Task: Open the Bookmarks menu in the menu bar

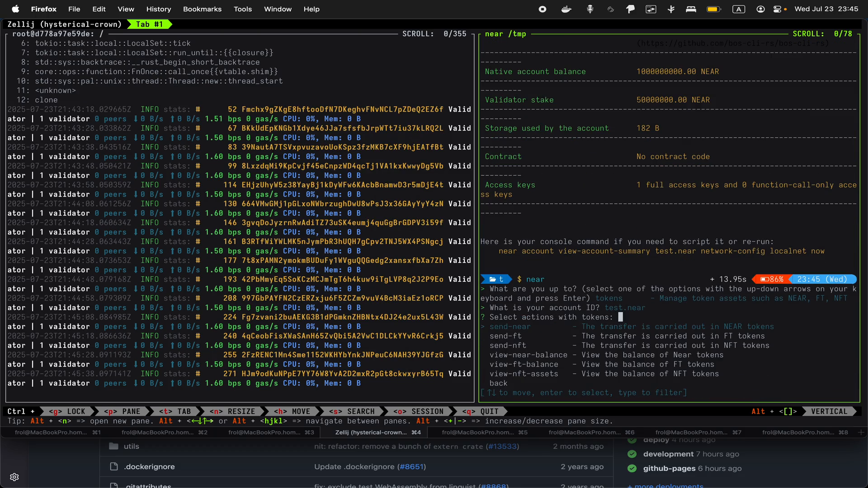Action: [x=202, y=9]
